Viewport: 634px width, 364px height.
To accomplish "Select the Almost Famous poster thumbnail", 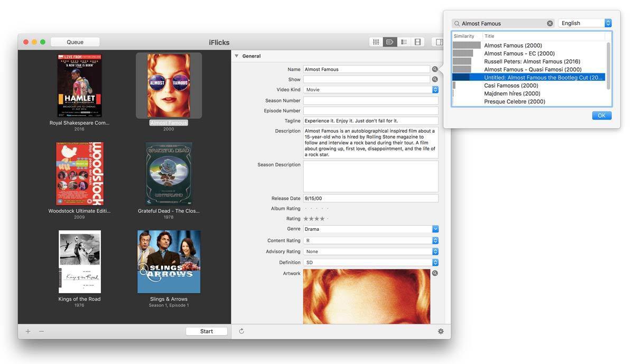I will 169,86.
